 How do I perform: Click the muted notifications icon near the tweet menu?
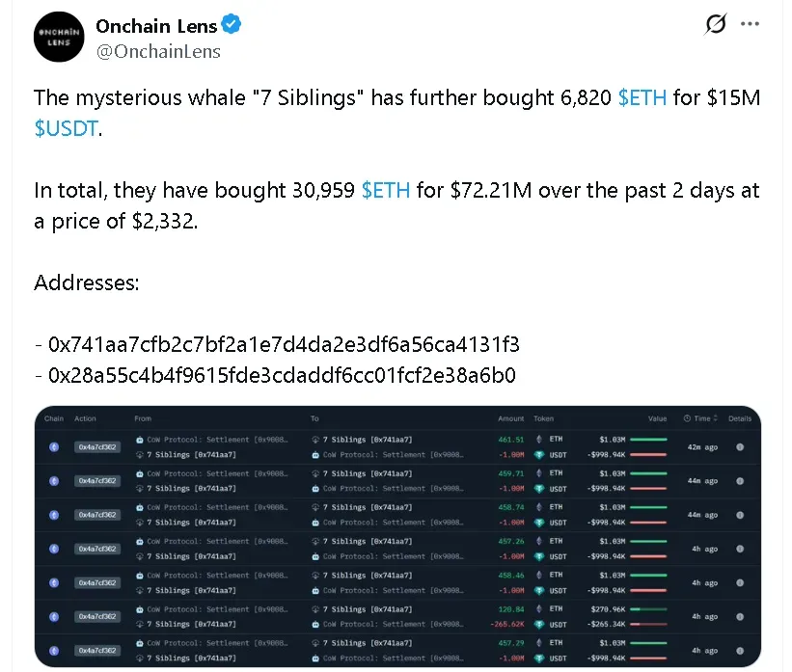click(715, 25)
